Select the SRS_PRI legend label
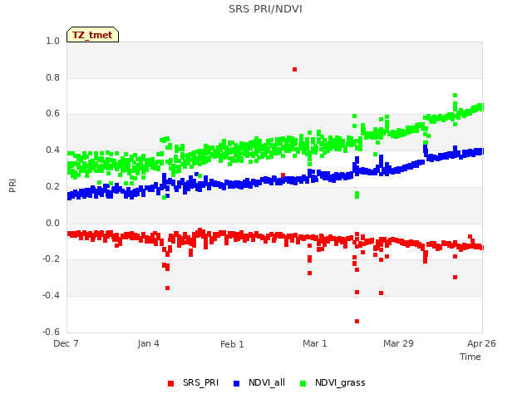Screen dimensions: 532x399 200,382
